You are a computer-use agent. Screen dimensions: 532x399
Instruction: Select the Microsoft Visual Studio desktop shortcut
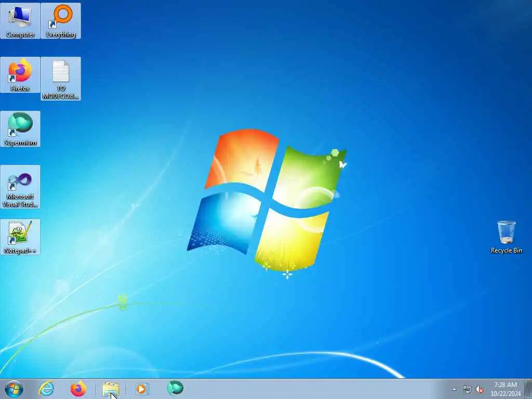[x=20, y=187]
